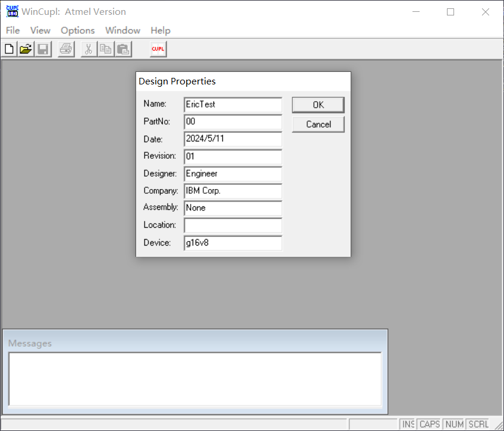Click the Design Properties dialog title

tap(177, 81)
